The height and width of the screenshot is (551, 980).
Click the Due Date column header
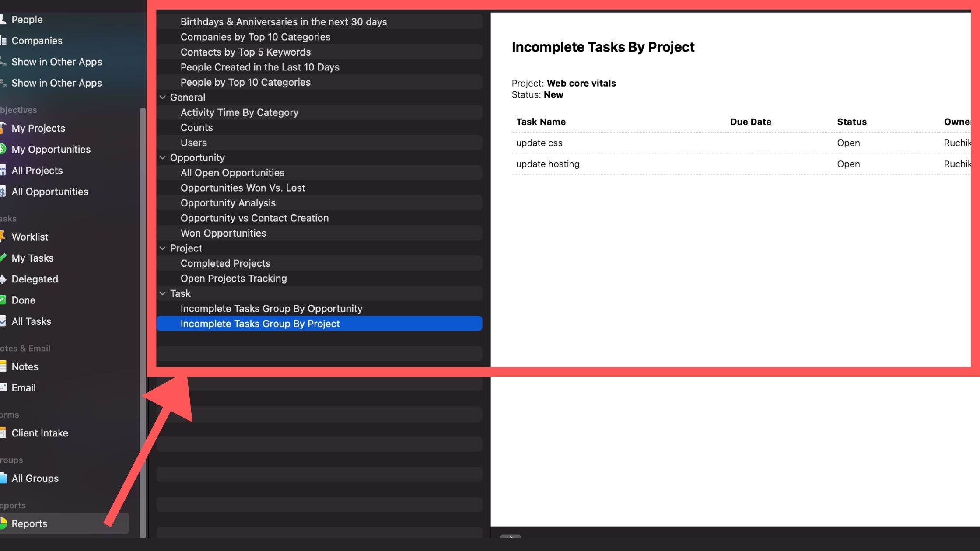(751, 122)
